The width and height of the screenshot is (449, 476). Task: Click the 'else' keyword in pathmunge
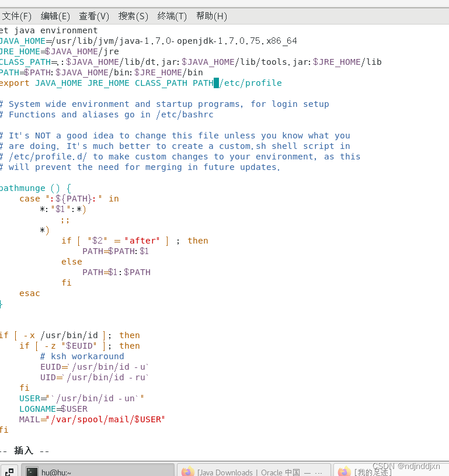72,262
